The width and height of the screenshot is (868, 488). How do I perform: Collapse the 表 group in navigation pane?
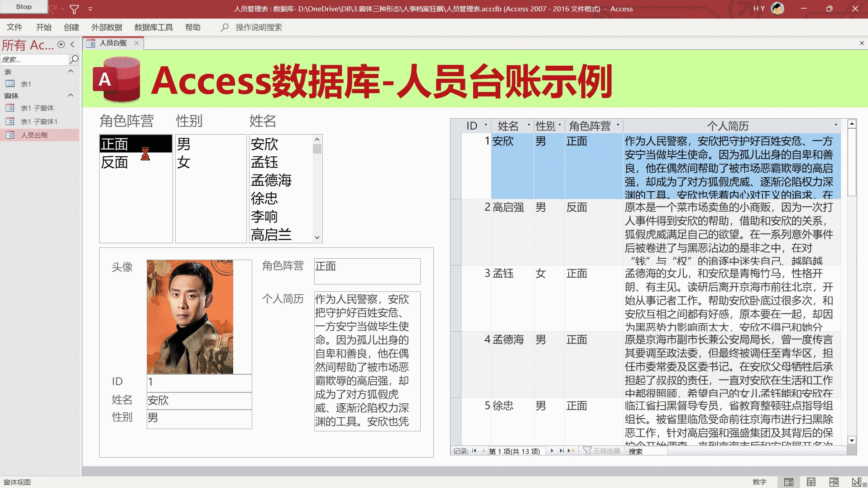coord(71,72)
